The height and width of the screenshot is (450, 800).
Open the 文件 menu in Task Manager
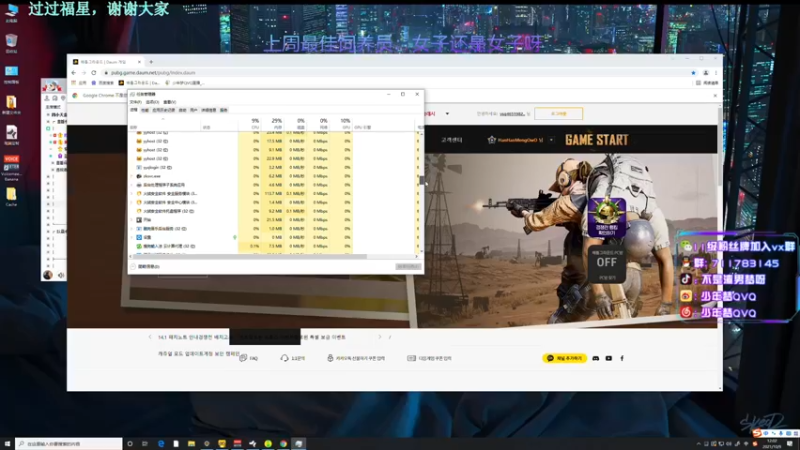pos(135,102)
